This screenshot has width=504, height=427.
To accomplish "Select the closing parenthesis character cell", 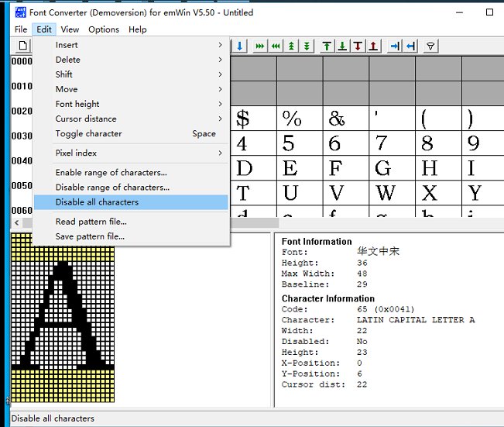I will coord(483,118).
